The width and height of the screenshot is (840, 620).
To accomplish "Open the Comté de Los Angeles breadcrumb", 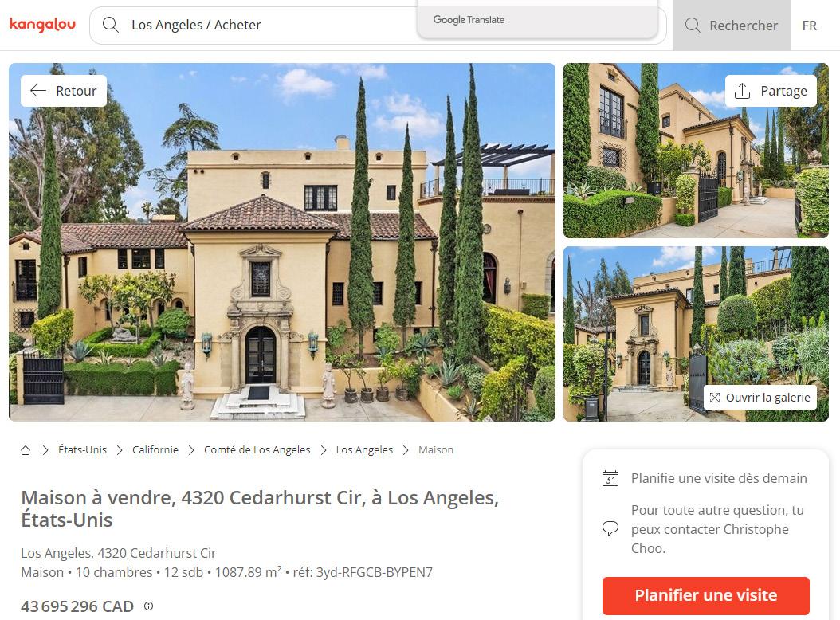I will (257, 450).
